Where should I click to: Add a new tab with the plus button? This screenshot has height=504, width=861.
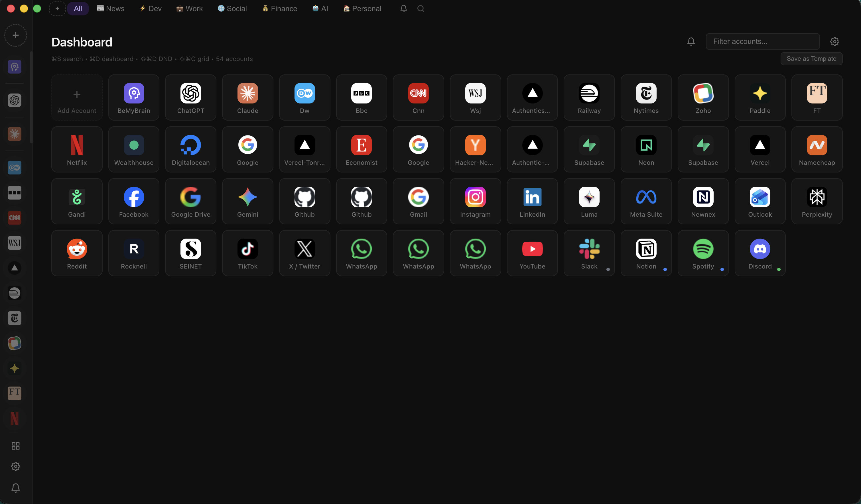pos(57,9)
